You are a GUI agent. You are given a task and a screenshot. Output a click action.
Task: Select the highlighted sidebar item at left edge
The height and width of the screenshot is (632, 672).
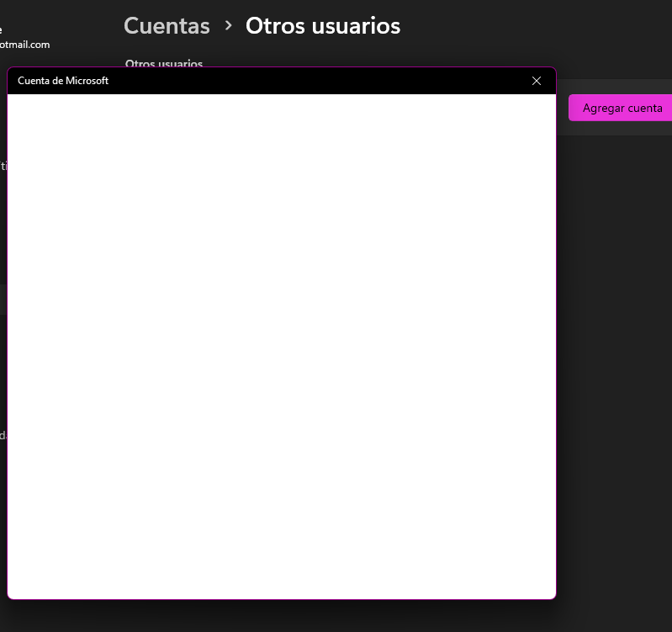coord(3,299)
